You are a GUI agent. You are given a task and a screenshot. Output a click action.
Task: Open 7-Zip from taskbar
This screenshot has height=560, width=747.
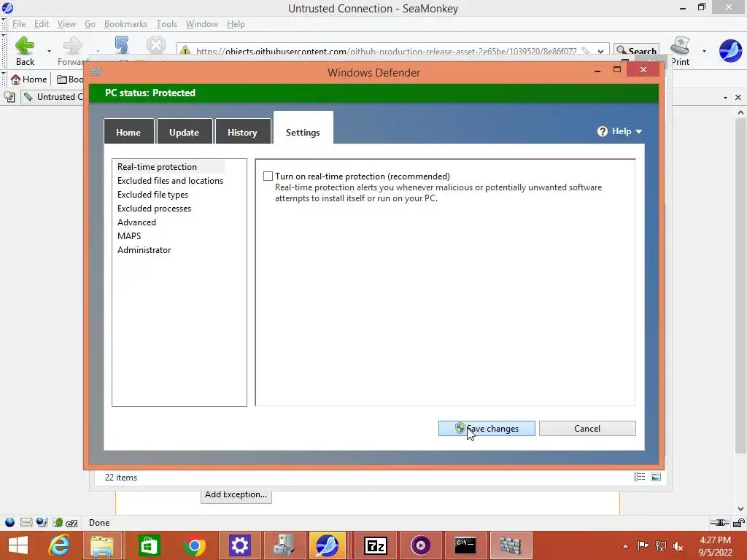[x=376, y=545]
